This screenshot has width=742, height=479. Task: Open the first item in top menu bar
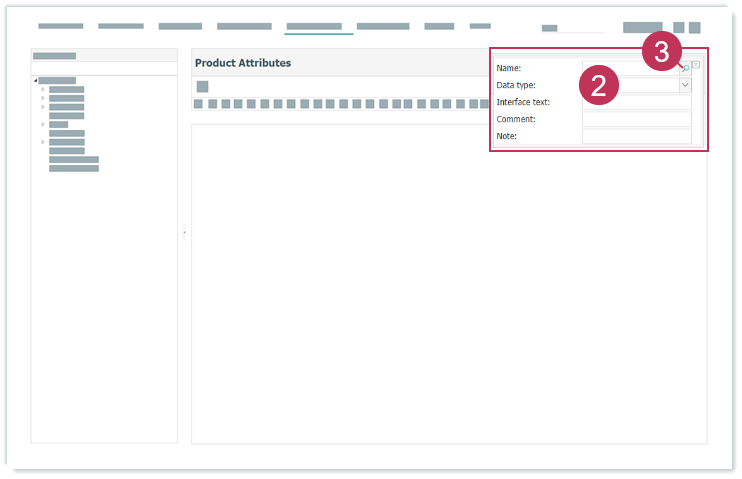60,26
